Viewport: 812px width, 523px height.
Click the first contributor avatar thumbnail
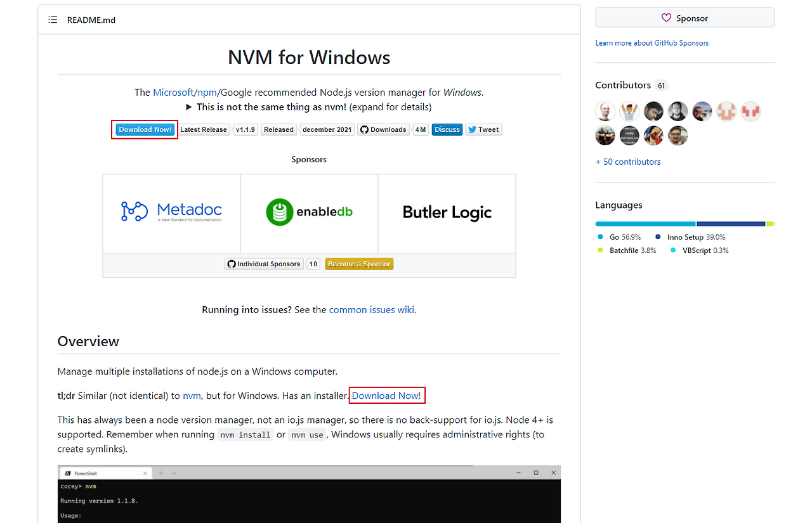[x=605, y=111]
